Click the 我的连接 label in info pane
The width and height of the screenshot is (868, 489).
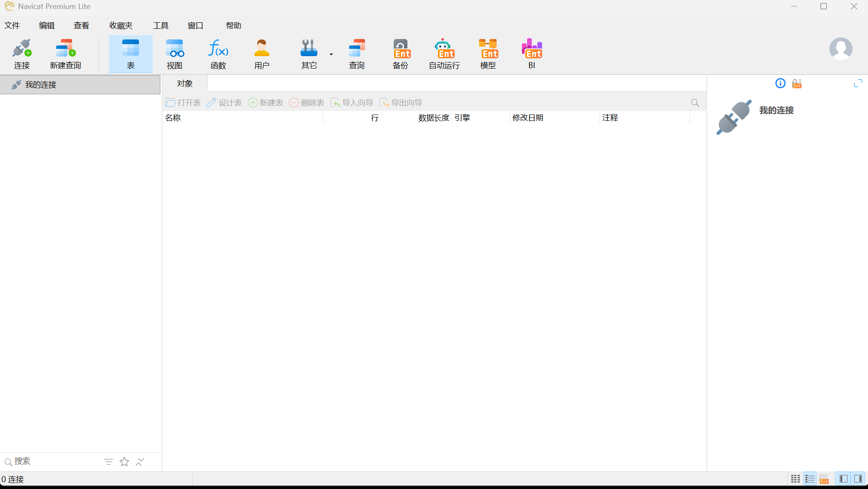(776, 111)
